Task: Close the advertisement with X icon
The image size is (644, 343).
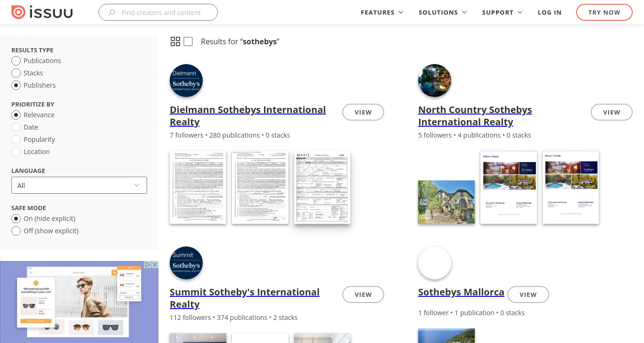Action: (x=155, y=265)
